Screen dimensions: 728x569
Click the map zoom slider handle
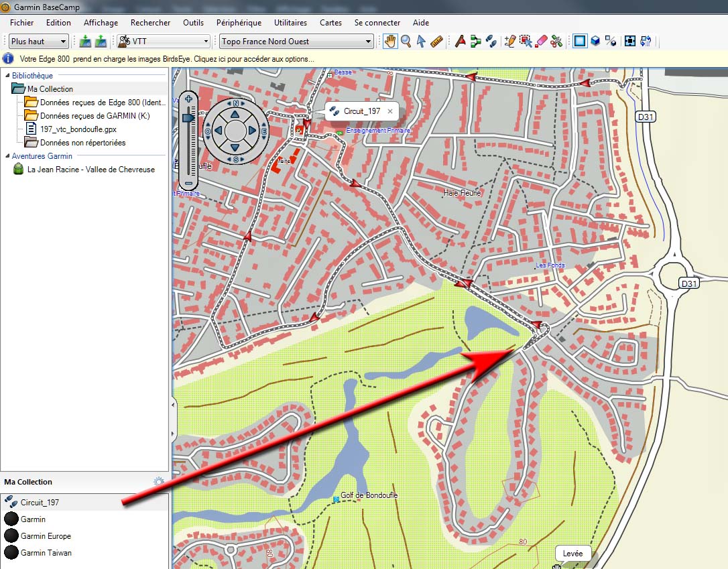tap(188, 118)
